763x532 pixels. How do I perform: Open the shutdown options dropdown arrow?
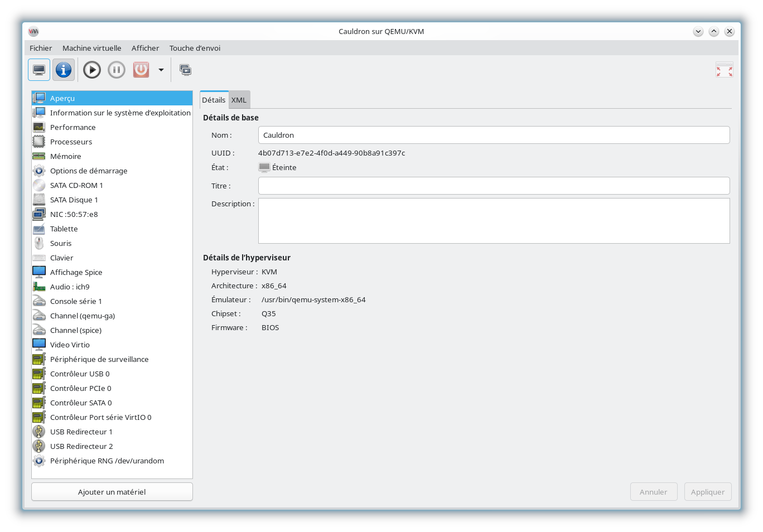(161, 70)
